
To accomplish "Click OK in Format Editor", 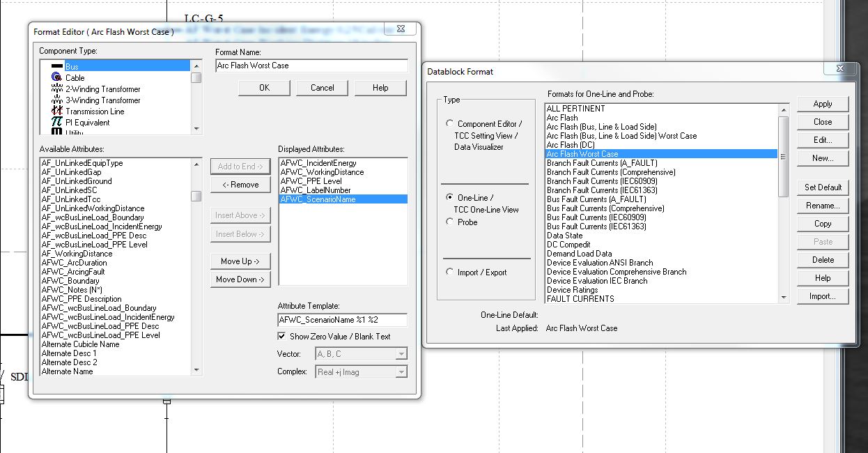I will tap(264, 88).
